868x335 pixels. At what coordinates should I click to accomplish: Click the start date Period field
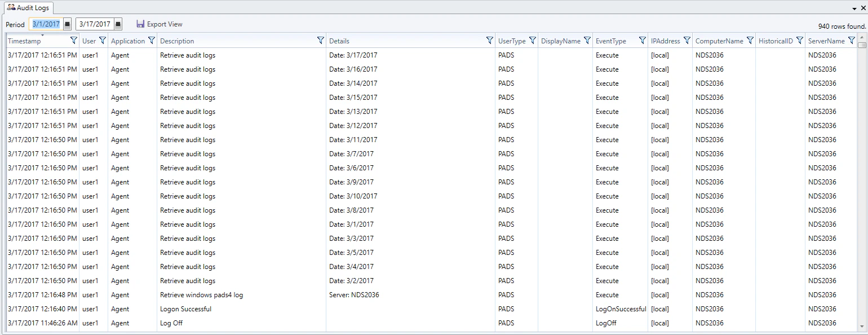click(46, 24)
